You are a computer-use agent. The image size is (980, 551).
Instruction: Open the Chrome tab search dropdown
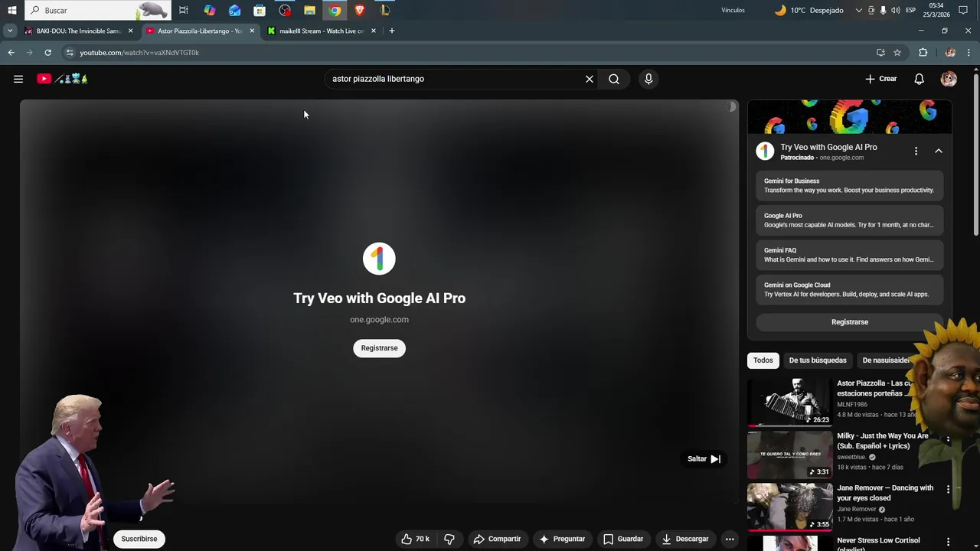coord(10,31)
